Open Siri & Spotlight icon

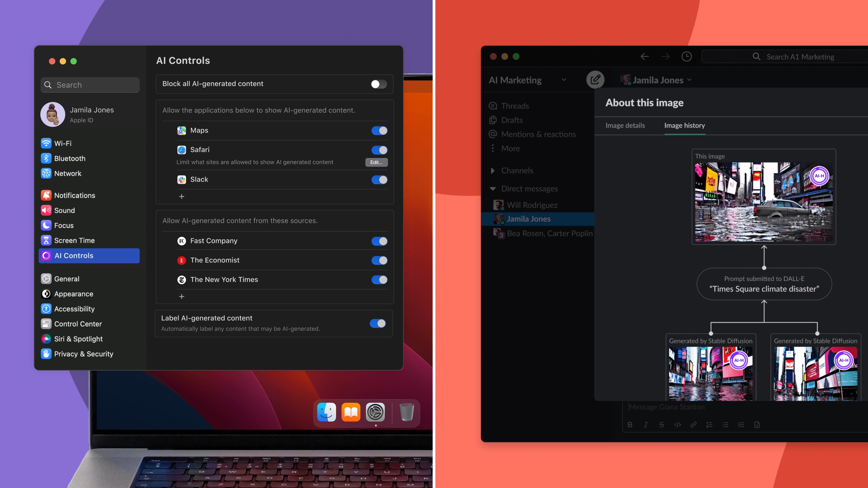(x=46, y=339)
